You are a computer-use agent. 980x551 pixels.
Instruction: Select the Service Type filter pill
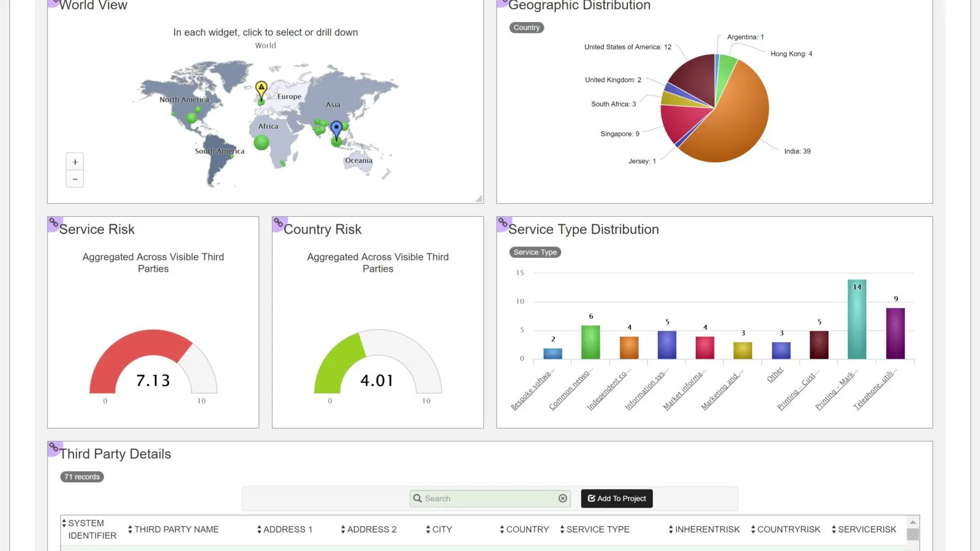click(x=535, y=252)
